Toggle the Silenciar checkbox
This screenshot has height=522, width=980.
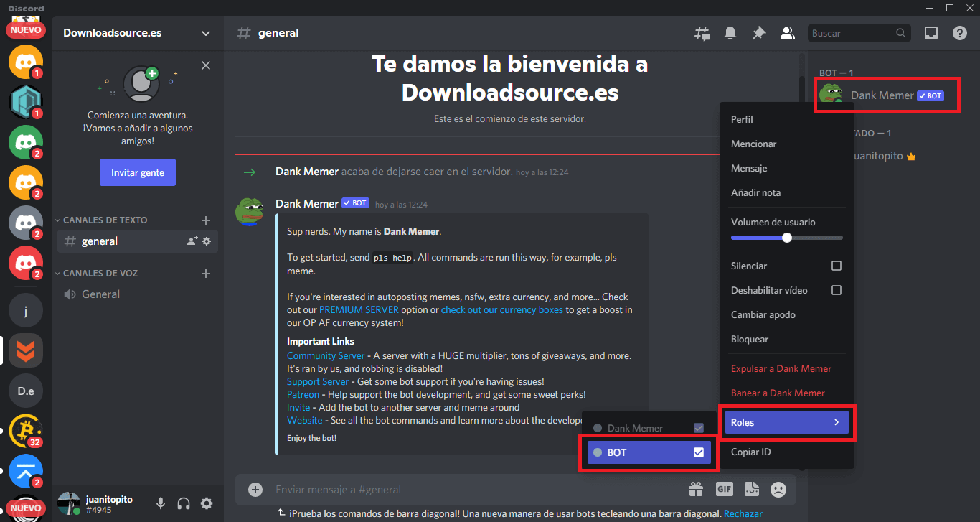click(x=836, y=266)
